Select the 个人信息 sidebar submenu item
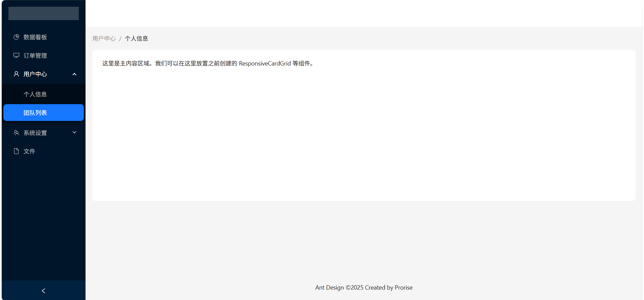 (x=35, y=94)
